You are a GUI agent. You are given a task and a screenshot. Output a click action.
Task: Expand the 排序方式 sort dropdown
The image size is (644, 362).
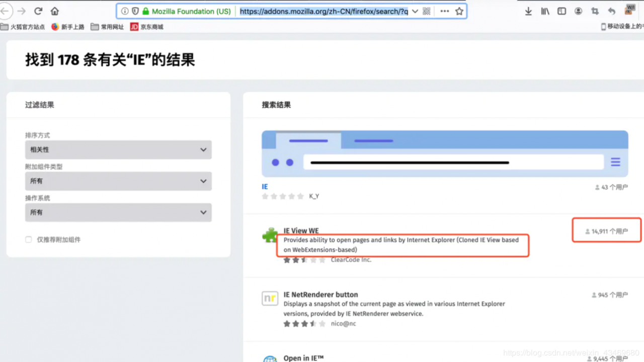118,150
